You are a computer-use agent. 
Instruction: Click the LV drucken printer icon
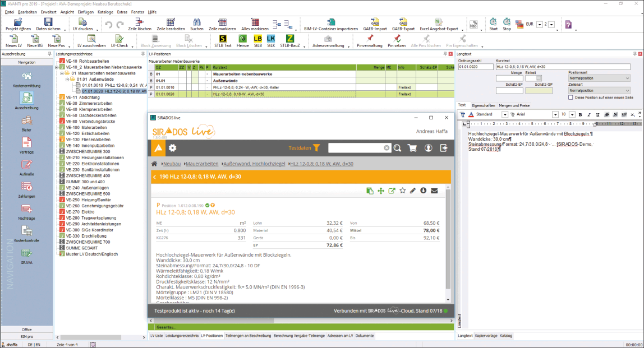tap(82, 22)
